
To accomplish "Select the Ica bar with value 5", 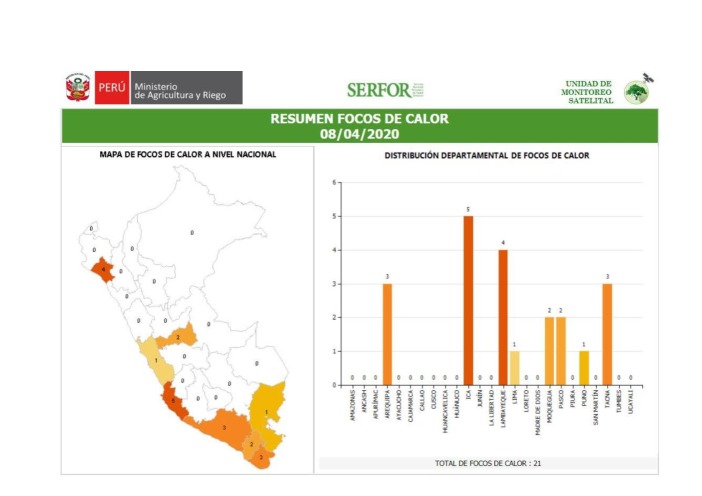I will click(x=468, y=300).
